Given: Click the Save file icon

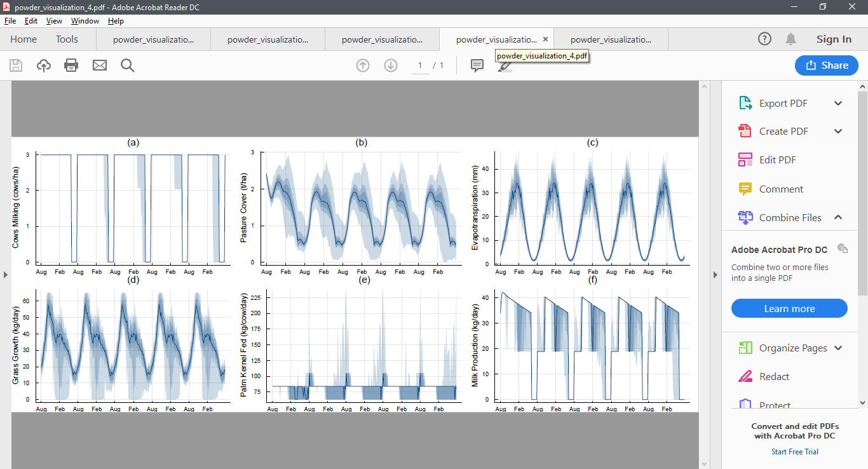Looking at the screenshot, I should [16, 65].
